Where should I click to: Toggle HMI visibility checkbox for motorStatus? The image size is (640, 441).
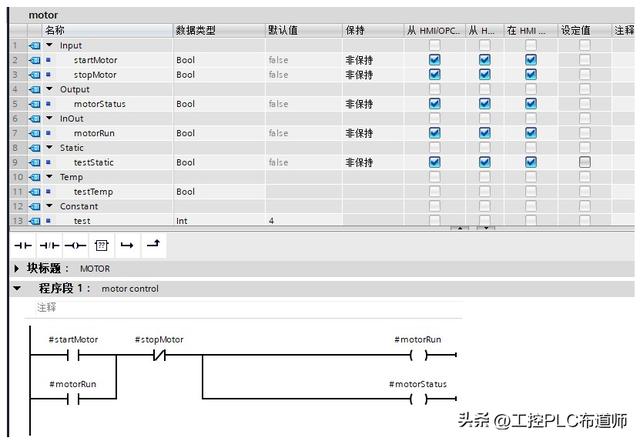pos(531,104)
